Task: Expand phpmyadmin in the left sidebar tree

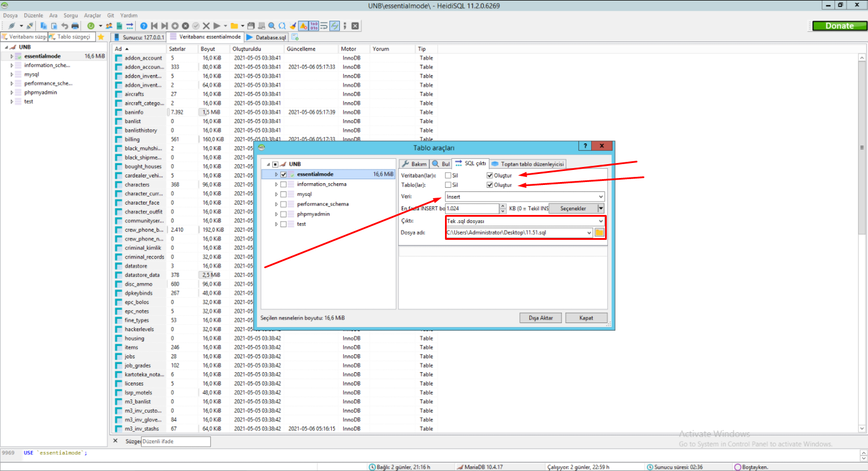Action: (x=12, y=92)
